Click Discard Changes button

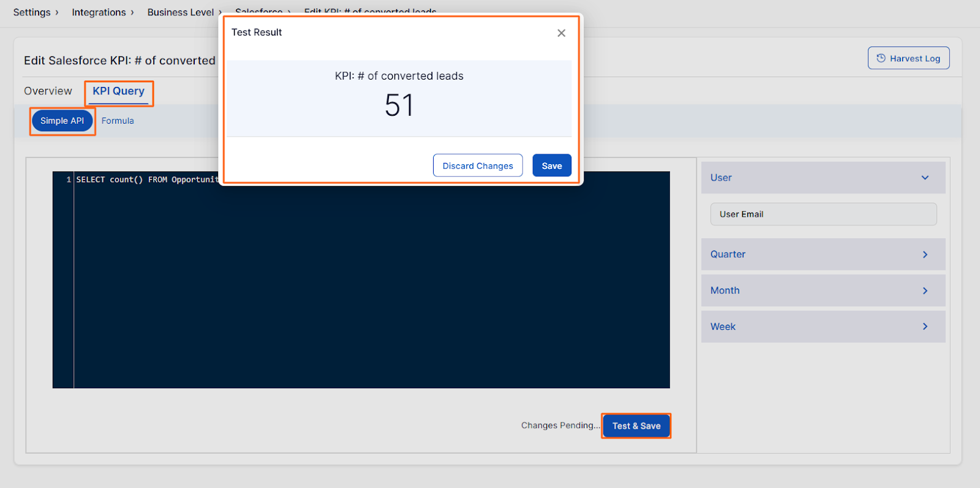pos(478,165)
